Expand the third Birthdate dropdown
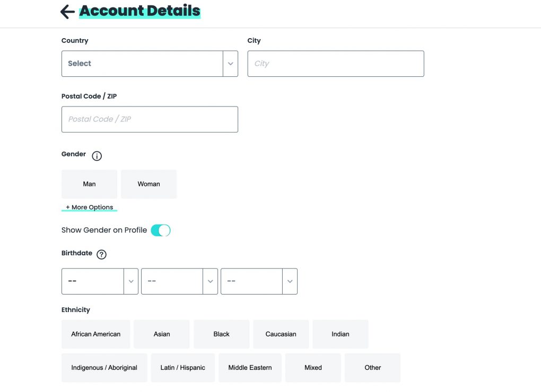This screenshot has width=541, height=392. pyautogui.click(x=259, y=281)
